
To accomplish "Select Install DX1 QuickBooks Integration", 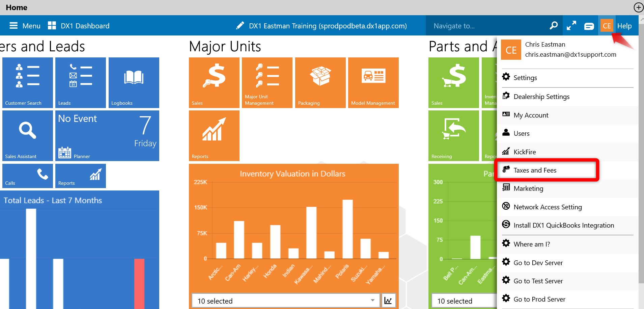I will point(567,225).
